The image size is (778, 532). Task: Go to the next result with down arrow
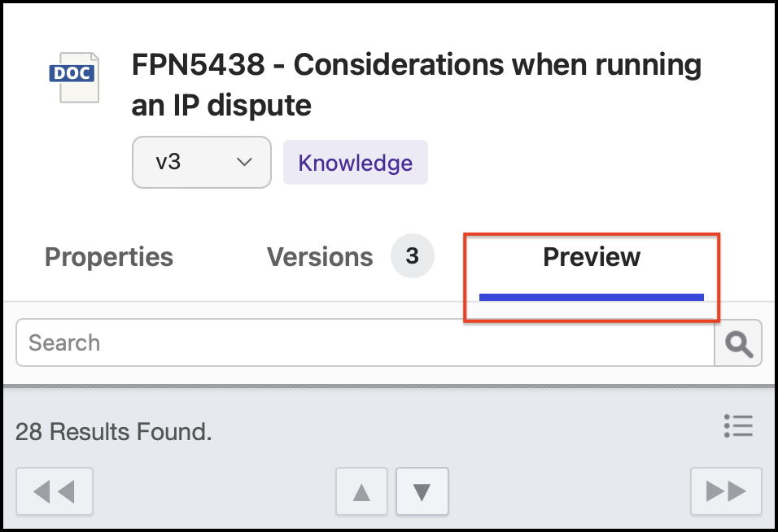(422, 491)
